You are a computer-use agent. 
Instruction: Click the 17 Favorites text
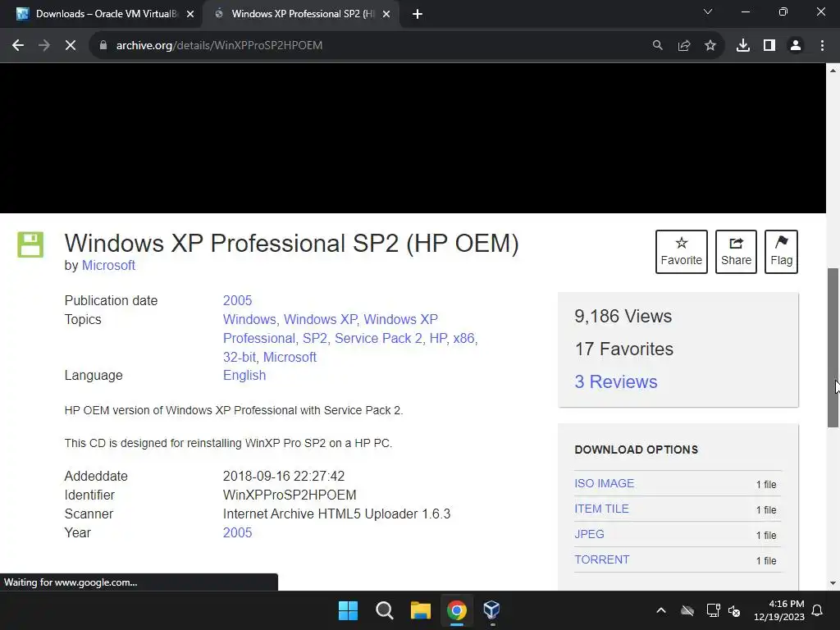pos(624,349)
